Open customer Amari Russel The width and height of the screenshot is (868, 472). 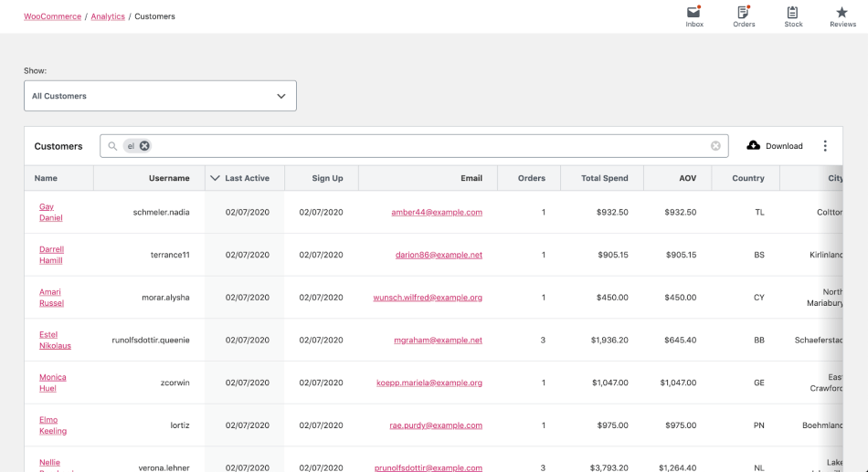click(51, 297)
